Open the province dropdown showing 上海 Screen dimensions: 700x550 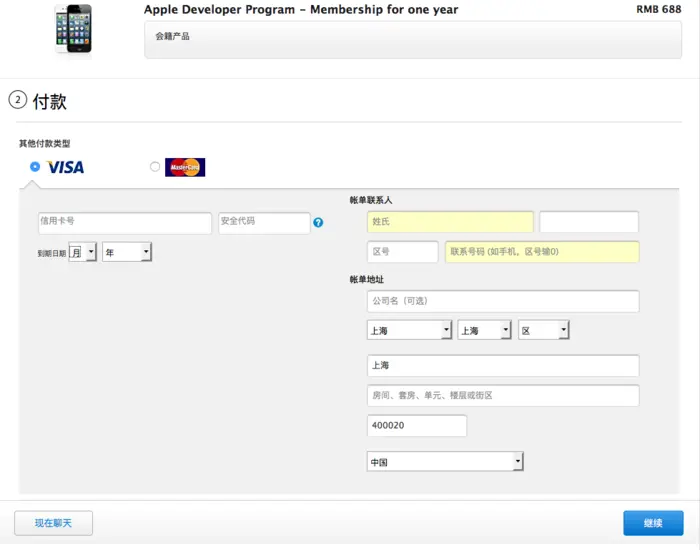click(x=409, y=330)
